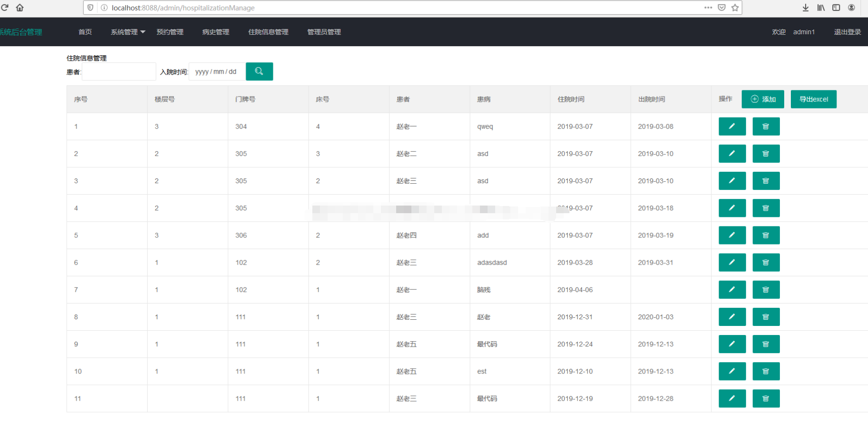
Task: Click the search magnifier button
Action: point(259,71)
